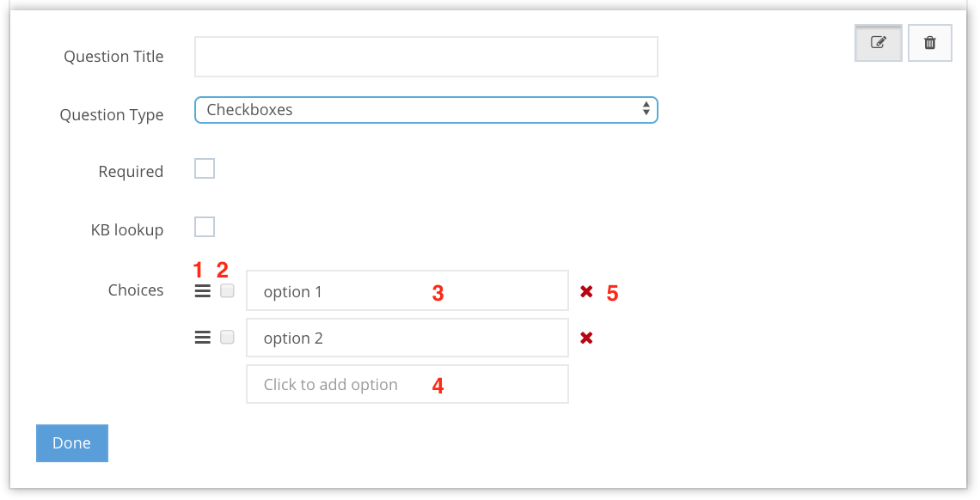Click into the option 2 text field
The height and width of the screenshot is (500, 980).
pyautogui.click(x=407, y=338)
